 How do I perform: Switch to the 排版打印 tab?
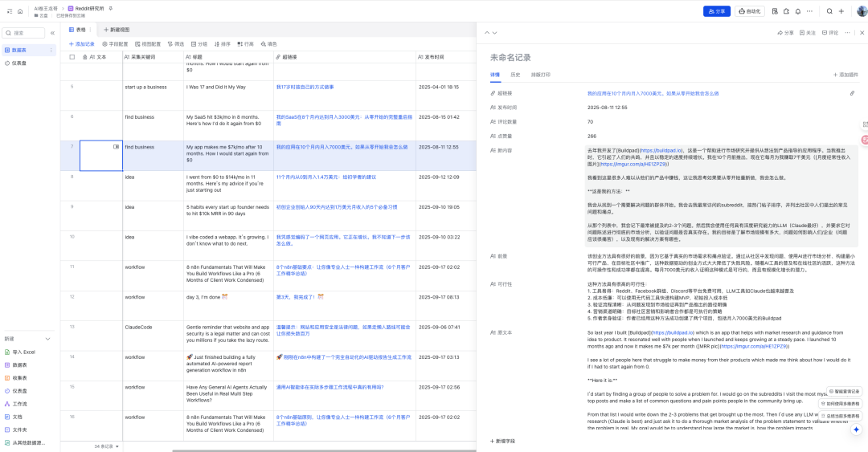coord(541,74)
